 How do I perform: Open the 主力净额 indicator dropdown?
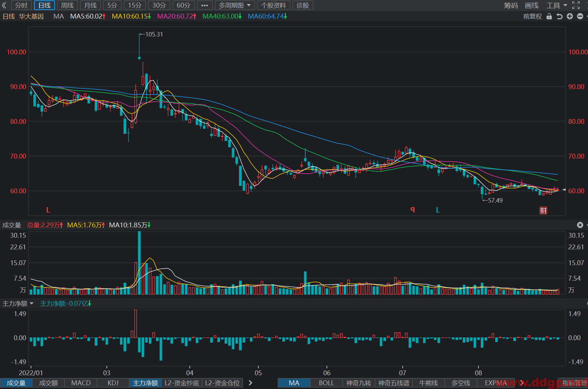[18, 303]
